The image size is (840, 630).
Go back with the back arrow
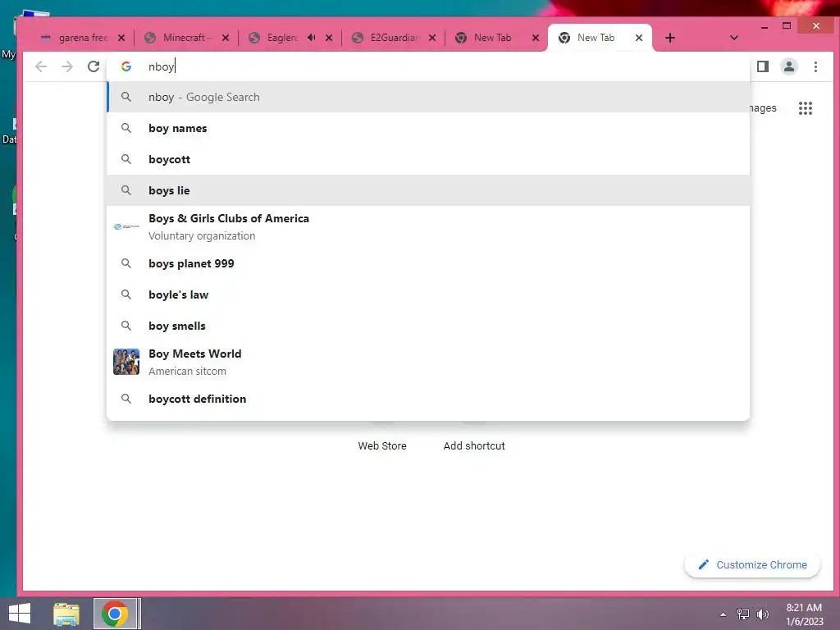pos(41,66)
